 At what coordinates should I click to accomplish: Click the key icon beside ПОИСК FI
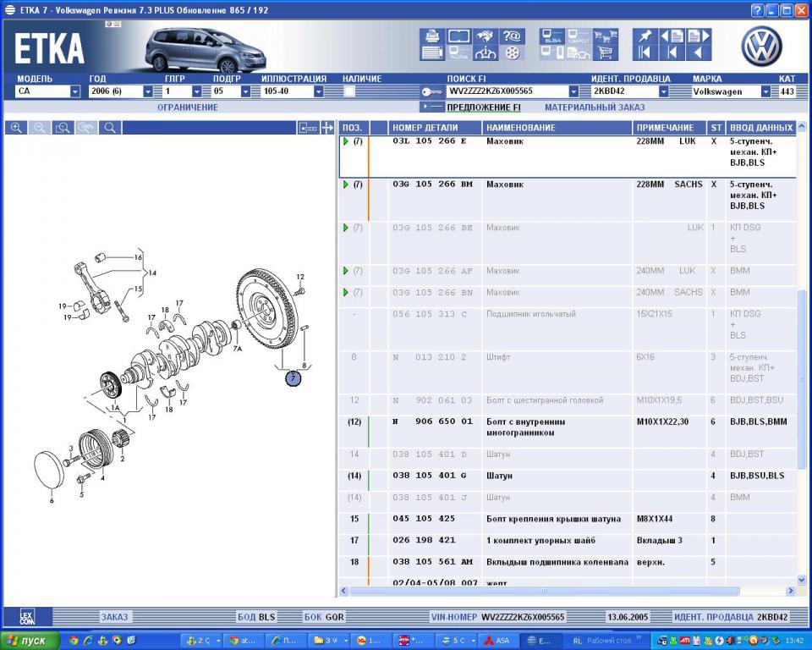pyautogui.click(x=431, y=91)
